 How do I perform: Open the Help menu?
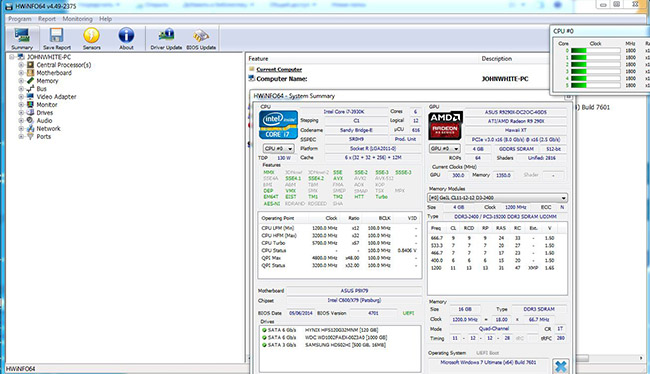(x=105, y=19)
